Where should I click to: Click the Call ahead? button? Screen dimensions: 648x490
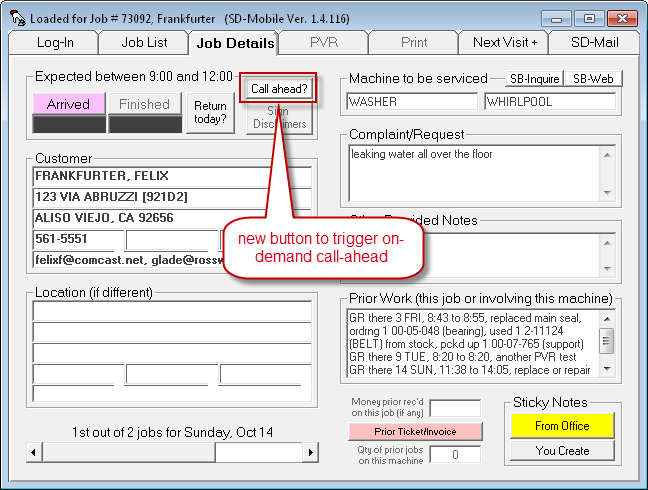(279, 88)
